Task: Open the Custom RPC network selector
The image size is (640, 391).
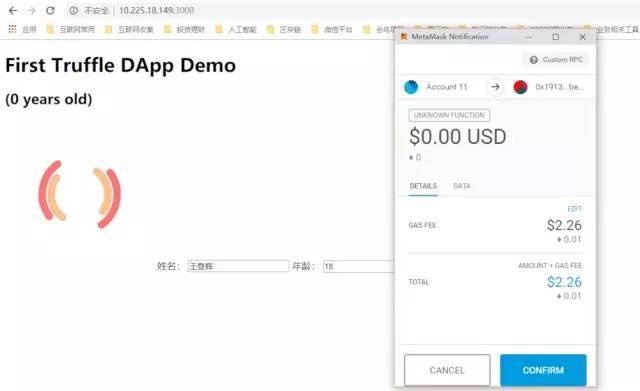Action: 556,60
